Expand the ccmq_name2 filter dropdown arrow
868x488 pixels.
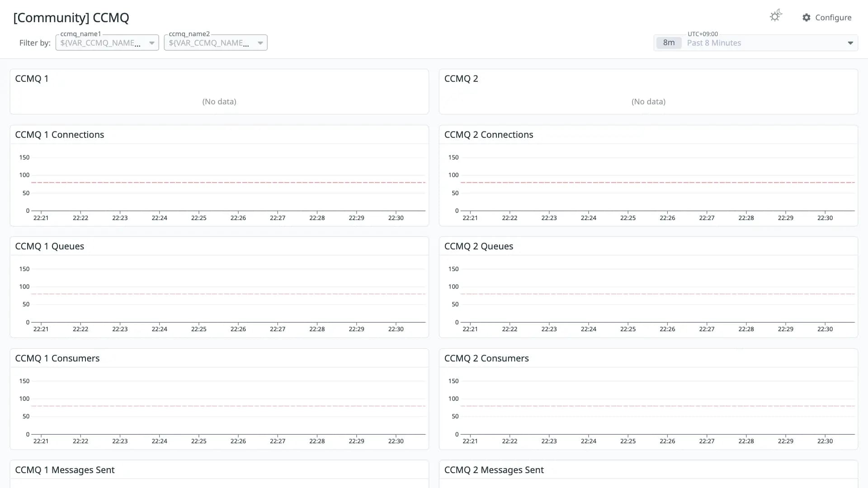pos(260,43)
